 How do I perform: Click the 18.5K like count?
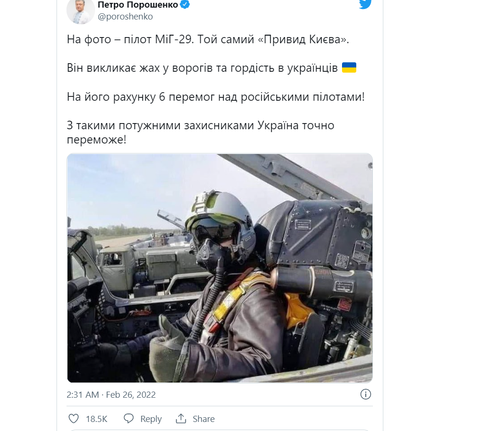tap(95, 418)
